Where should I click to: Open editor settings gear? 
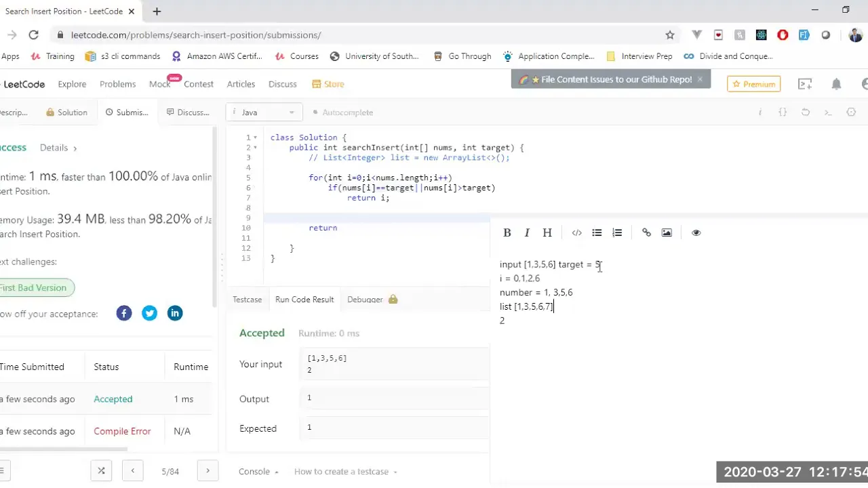pos(851,113)
